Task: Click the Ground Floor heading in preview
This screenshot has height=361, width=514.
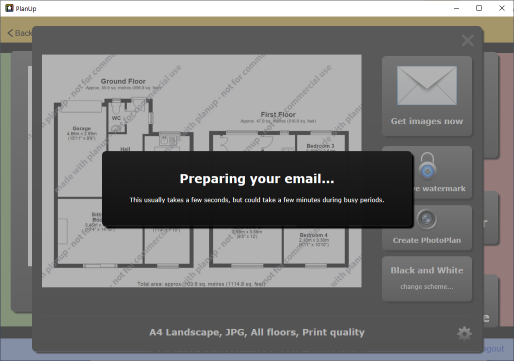Action: click(x=123, y=81)
